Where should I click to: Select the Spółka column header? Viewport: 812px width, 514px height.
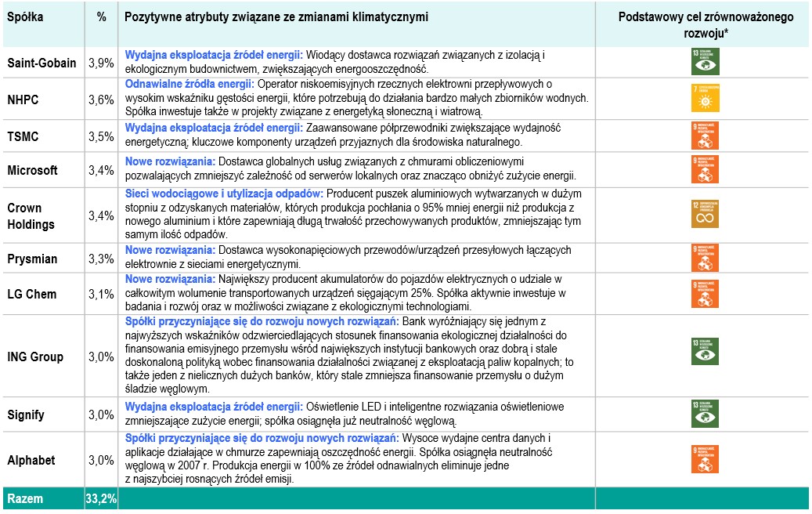(25, 17)
